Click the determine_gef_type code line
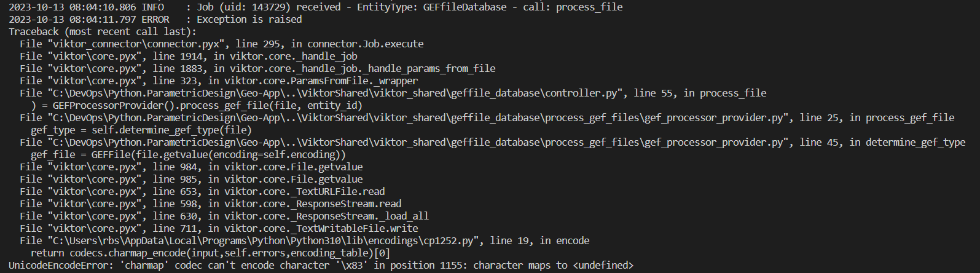 coord(141,130)
